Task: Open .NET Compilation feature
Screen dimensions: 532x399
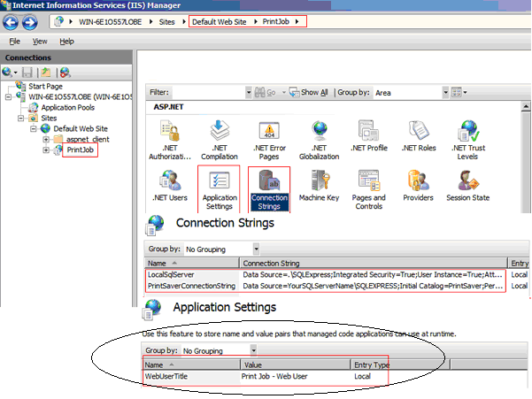Action: (220, 141)
